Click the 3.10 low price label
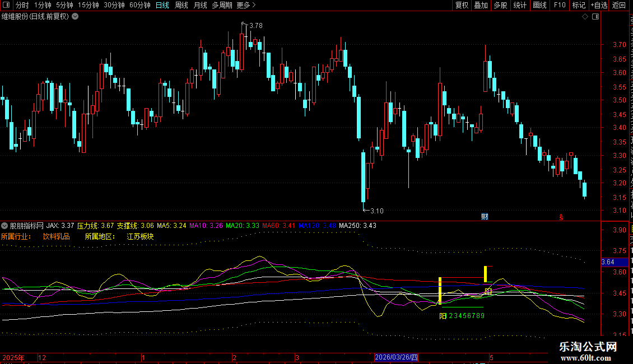The width and height of the screenshot is (633, 364). point(376,211)
